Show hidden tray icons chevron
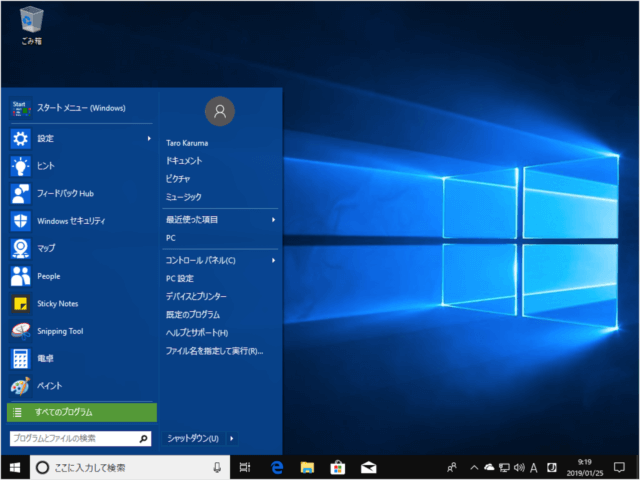Image resolution: width=640 pixels, height=480 pixels. [474, 467]
